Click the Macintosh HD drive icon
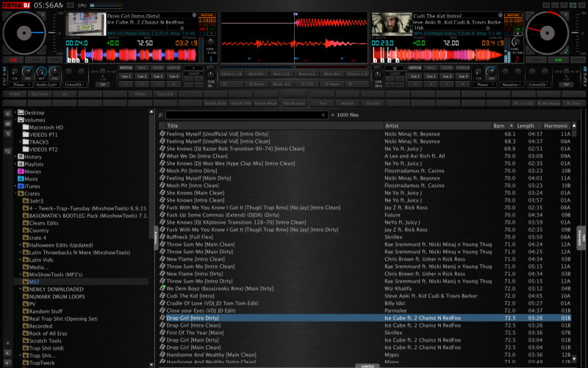The width and height of the screenshot is (588, 368). click(x=26, y=127)
